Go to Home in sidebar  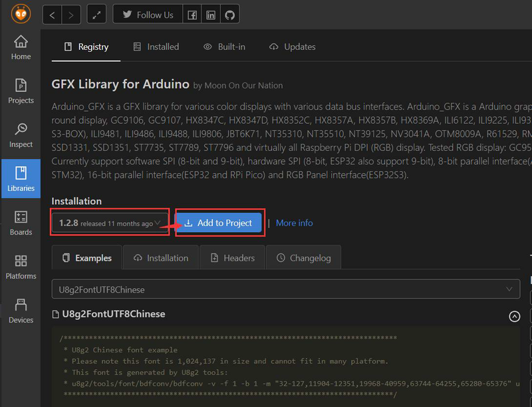(x=21, y=47)
